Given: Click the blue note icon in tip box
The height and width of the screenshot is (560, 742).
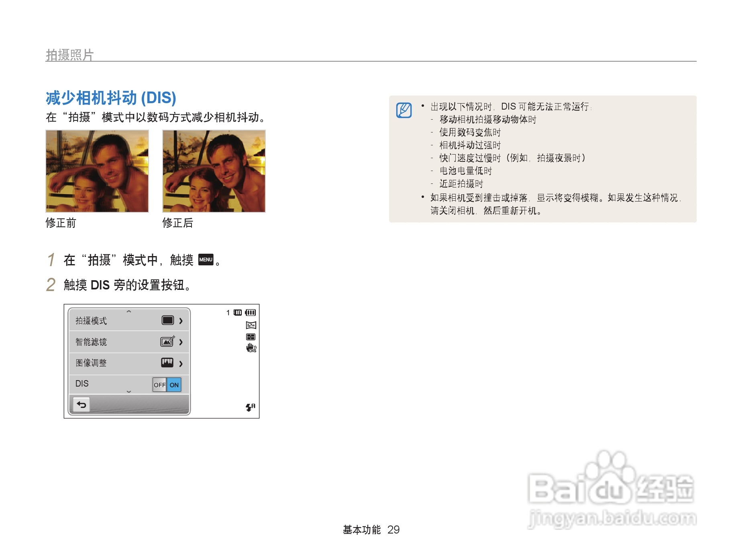Looking at the screenshot, I should point(404,110).
